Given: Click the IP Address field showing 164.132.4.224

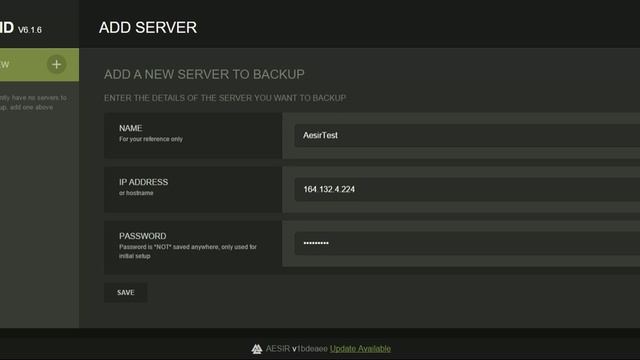Looking at the screenshot, I should pyautogui.click(x=467, y=189).
